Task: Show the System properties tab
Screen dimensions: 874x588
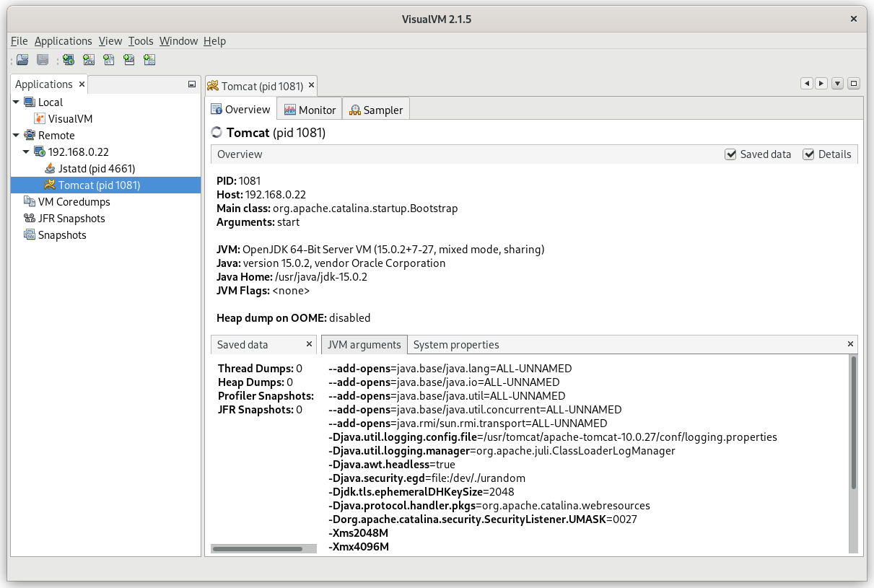Action: click(x=455, y=345)
